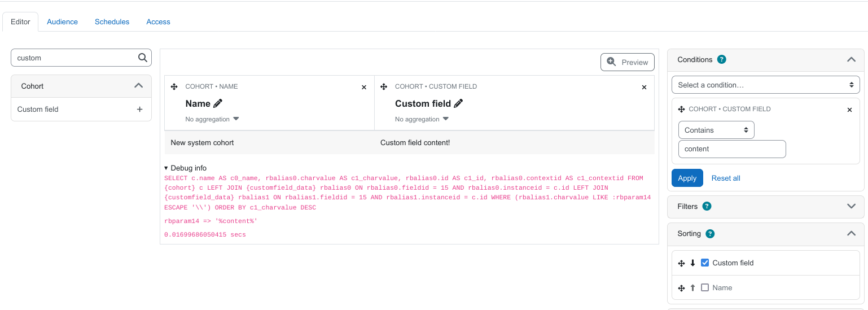Edit the Name column title pencil

[x=218, y=103]
